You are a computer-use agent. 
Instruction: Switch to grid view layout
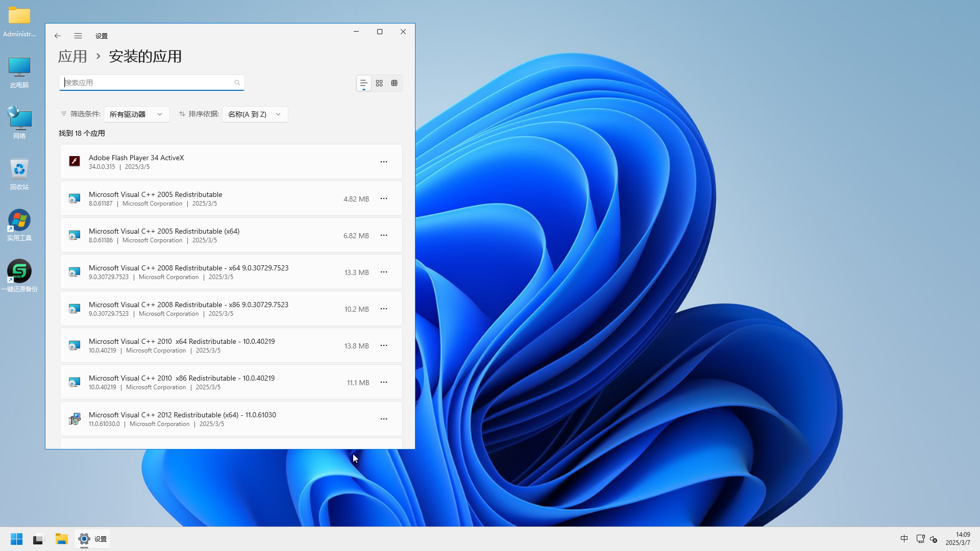(379, 83)
